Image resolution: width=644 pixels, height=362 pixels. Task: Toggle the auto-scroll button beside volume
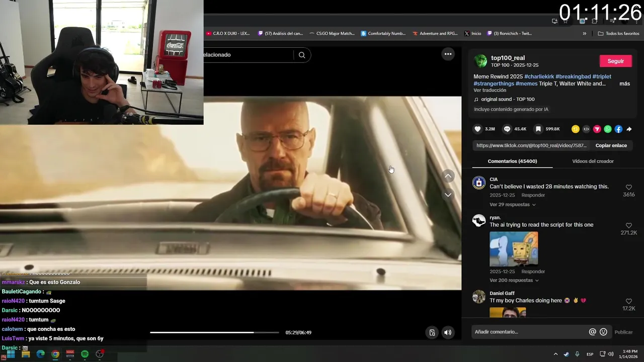pyautogui.click(x=432, y=332)
